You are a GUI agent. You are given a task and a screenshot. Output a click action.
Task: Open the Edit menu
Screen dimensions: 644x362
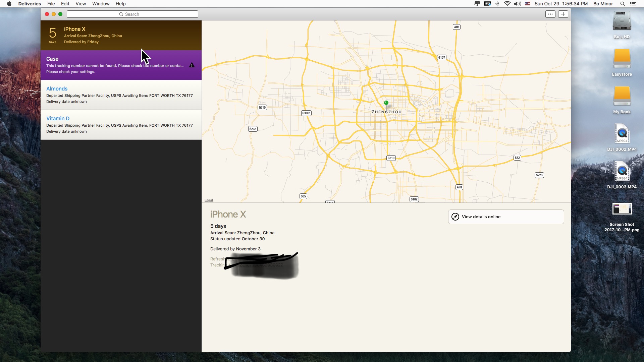click(65, 4)
